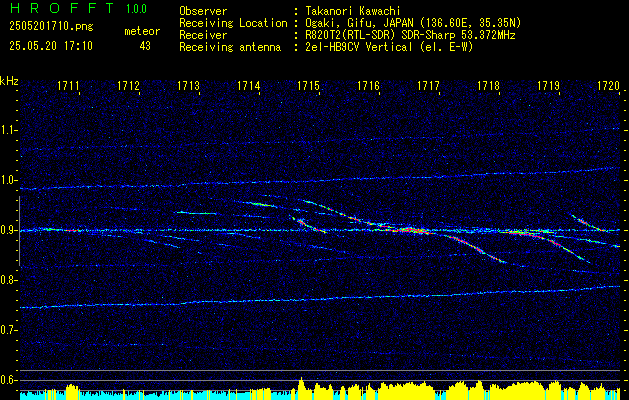Click the 1715 time axis marker
Image resolution: width=629 pixels, height=400 pixels.
[308, 85]
